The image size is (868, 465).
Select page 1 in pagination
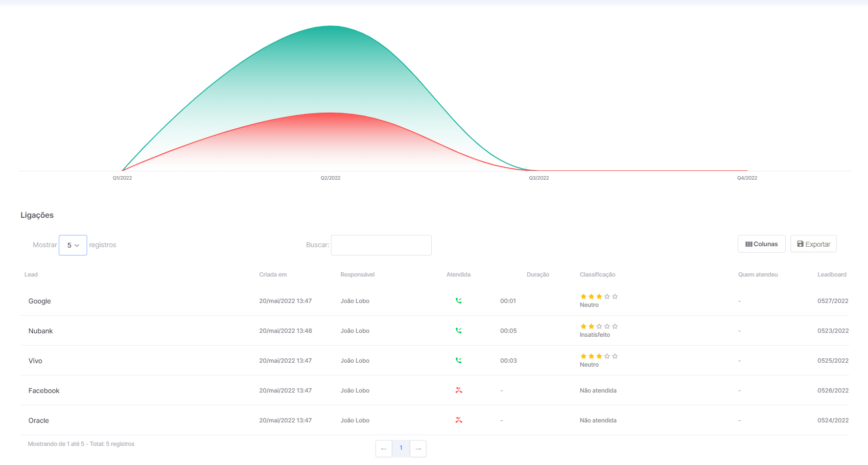(401, 448)
